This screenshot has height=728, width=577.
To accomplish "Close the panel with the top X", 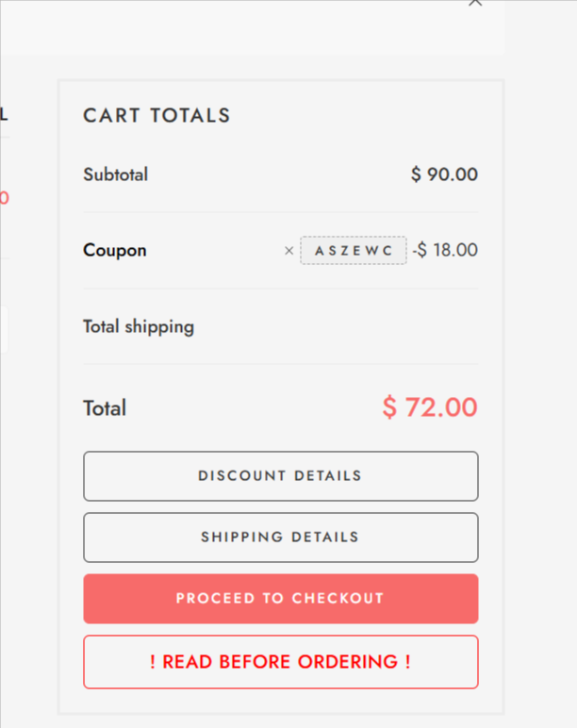I will [475, 3].
